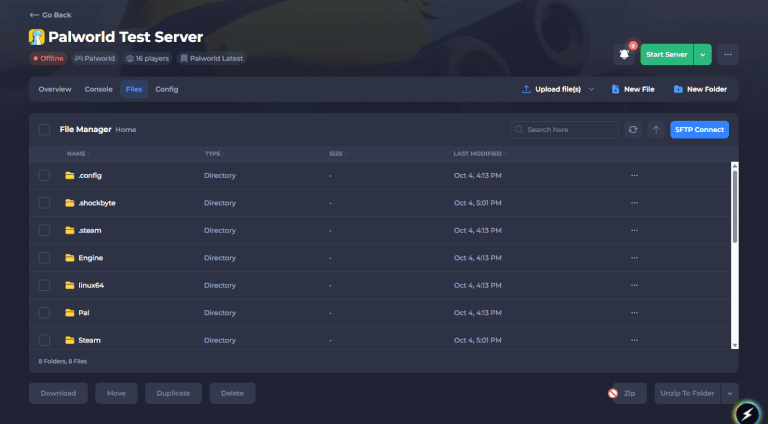This screenshot has width=768, height=424.
Task: Click the Delete button
Action: point(232,393)
